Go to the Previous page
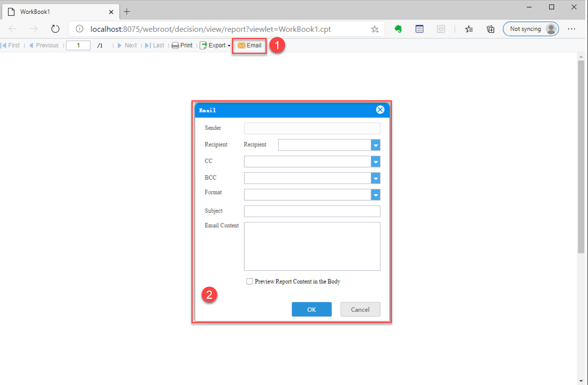 point(44,46)
